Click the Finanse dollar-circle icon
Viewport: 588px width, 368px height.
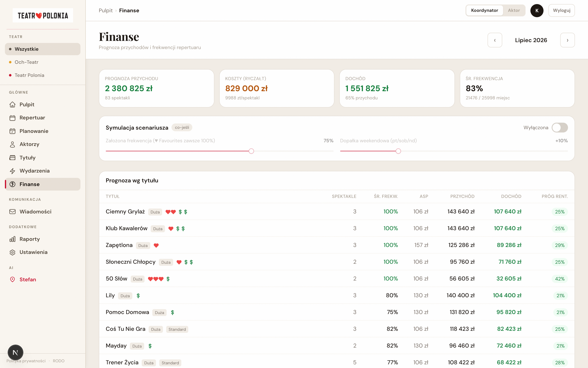click(12, 184)
